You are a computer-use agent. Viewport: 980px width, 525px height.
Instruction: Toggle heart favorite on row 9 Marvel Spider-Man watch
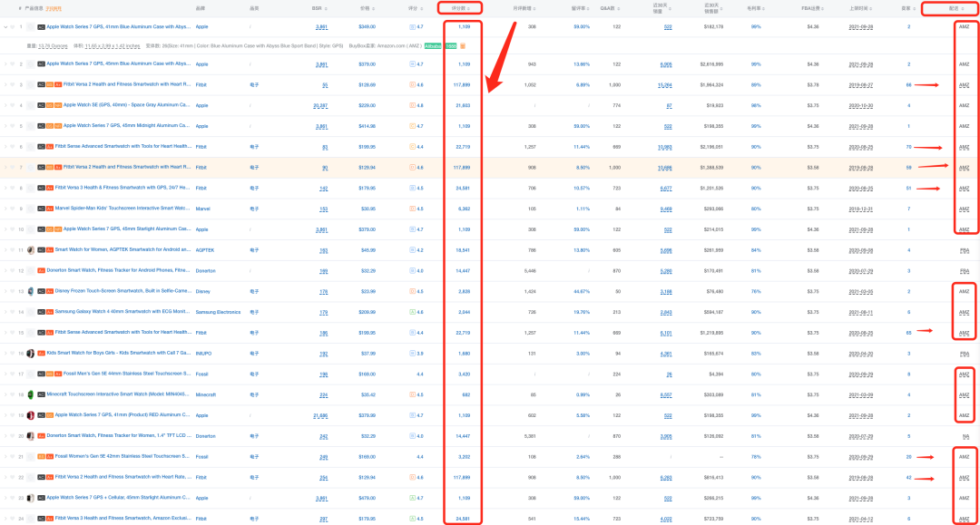pyautogui.click(x=13, y=209)
